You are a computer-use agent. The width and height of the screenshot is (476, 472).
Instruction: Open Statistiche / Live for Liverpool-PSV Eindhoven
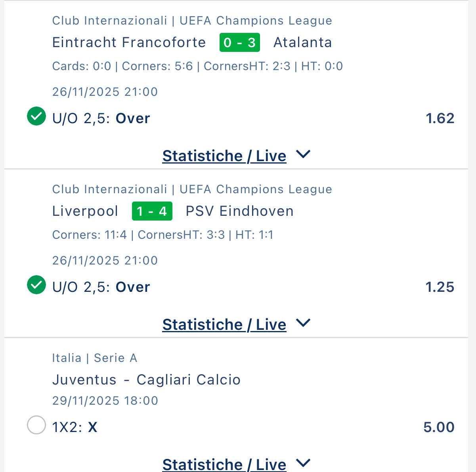pyautogui.click(x=224, y=325)
